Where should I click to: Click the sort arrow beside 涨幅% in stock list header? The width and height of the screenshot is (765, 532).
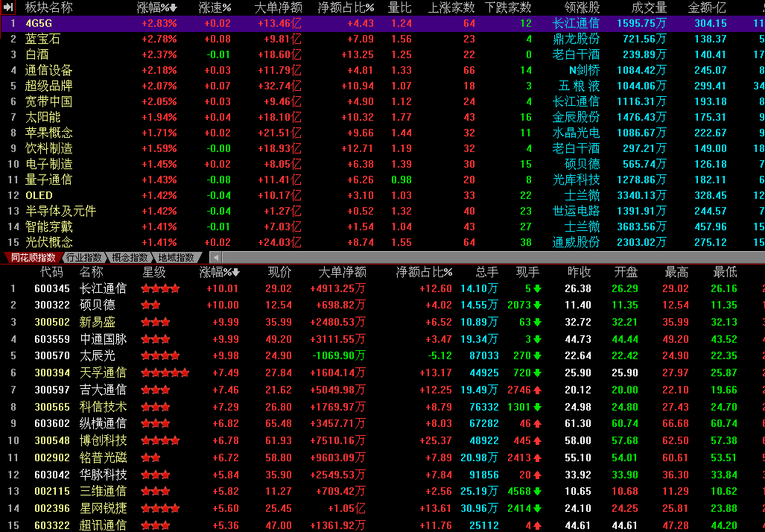[x=235, y=273]
